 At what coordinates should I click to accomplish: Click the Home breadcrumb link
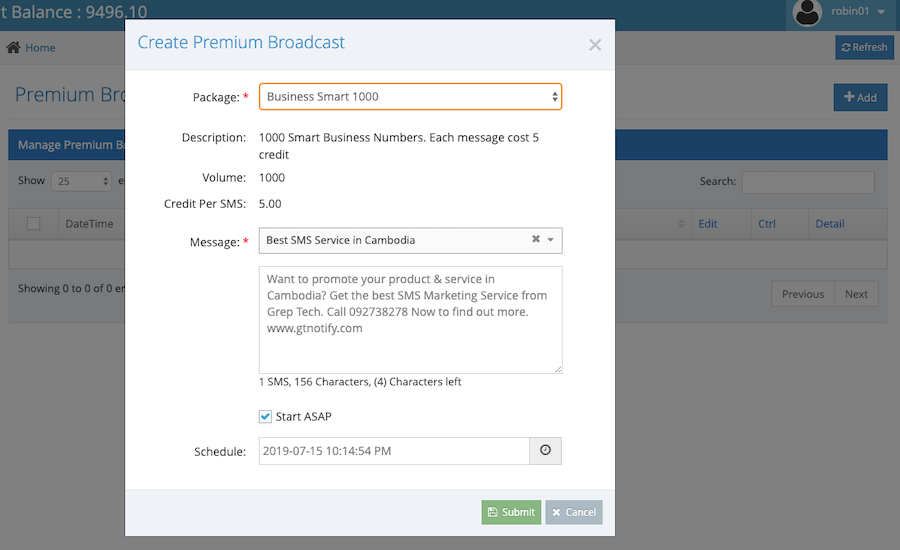(x=40, y=48)
